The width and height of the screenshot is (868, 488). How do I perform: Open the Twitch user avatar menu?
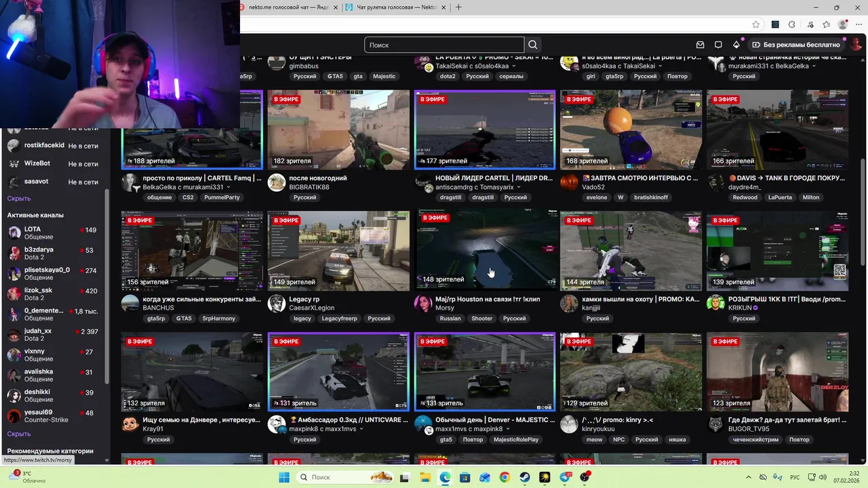854,45
